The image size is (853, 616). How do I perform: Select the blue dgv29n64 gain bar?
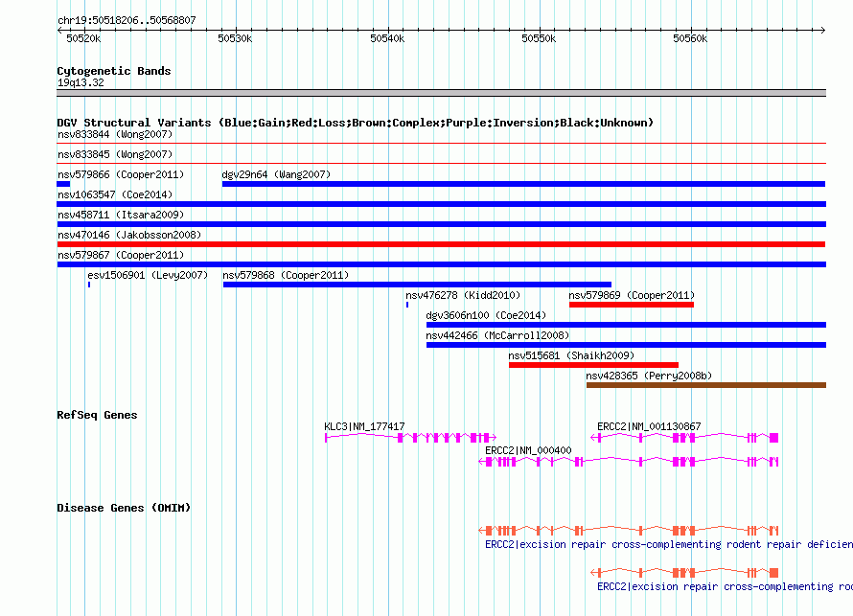coord(524,184)
